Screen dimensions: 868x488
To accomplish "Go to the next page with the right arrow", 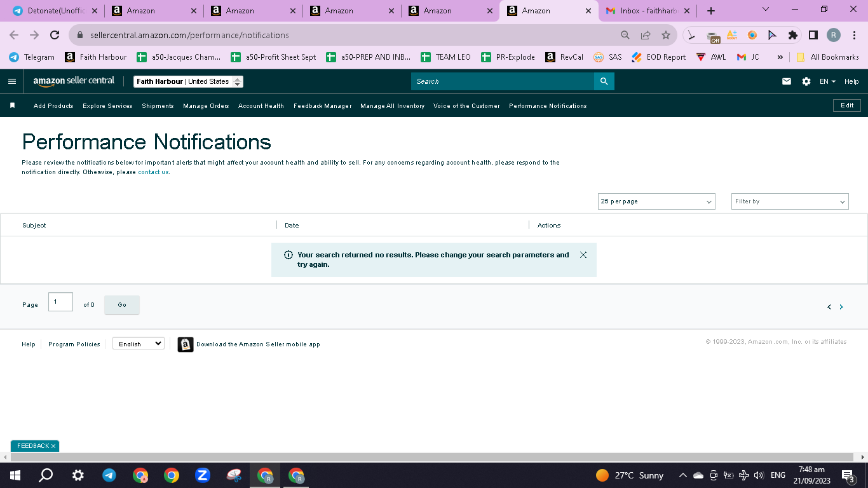I will 841,307.
